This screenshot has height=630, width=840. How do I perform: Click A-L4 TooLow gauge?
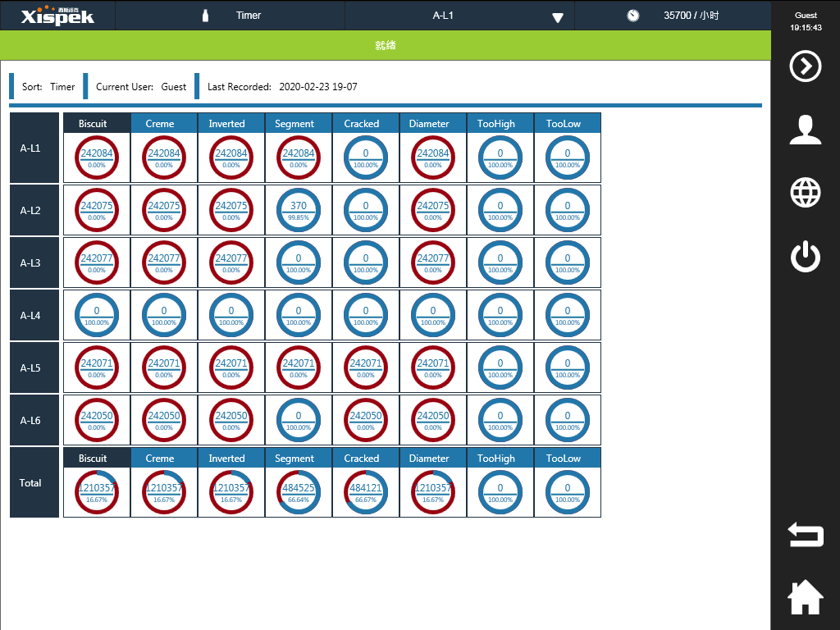pos(568,315)
